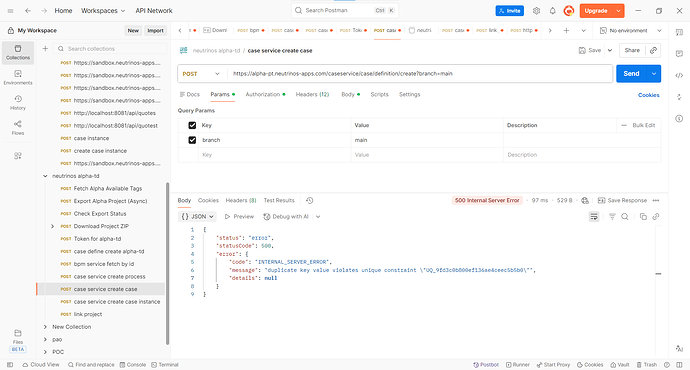This screenshot has height=370, width=690.
Task: Toggle response line wrap icon
Action: (x=594, y=216)
